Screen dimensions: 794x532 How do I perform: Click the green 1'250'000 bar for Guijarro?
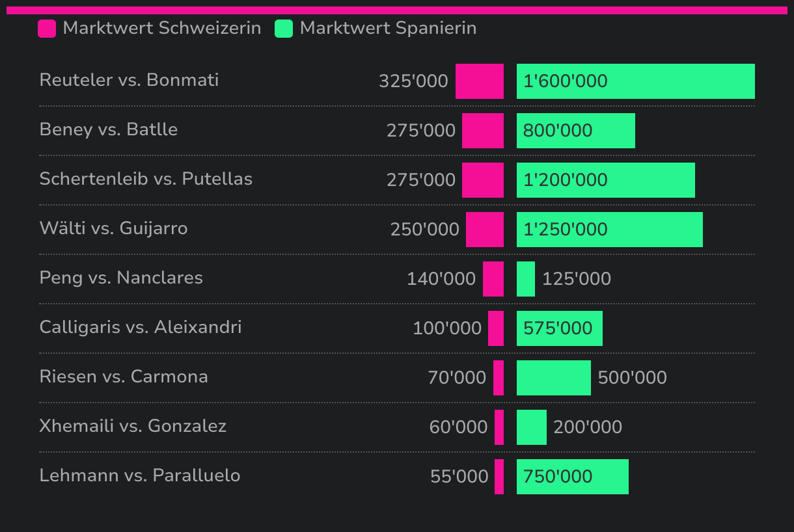tap(609, 230)
